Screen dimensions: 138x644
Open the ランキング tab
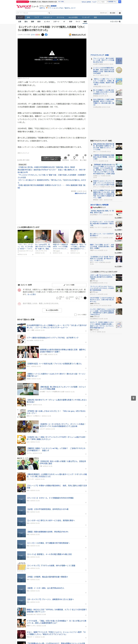click(86, 17)
